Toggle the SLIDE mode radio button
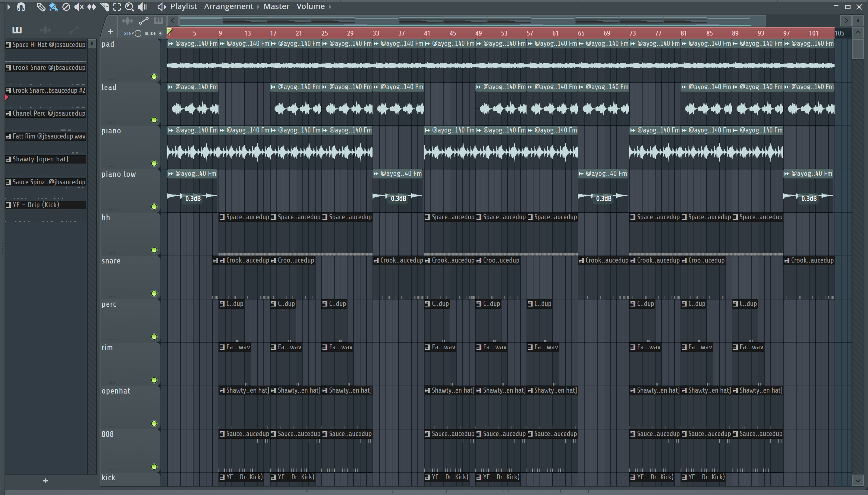868x495 pixels. (x=160, y=33)
